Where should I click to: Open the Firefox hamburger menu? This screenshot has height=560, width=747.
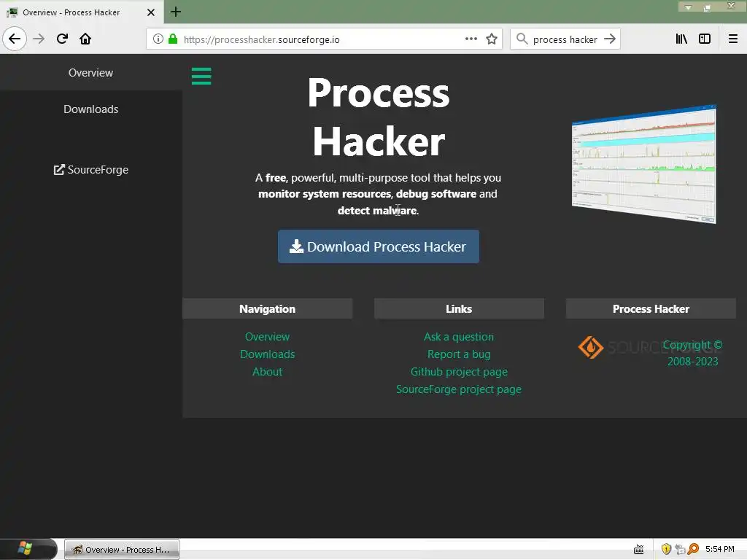click(733, 39)
